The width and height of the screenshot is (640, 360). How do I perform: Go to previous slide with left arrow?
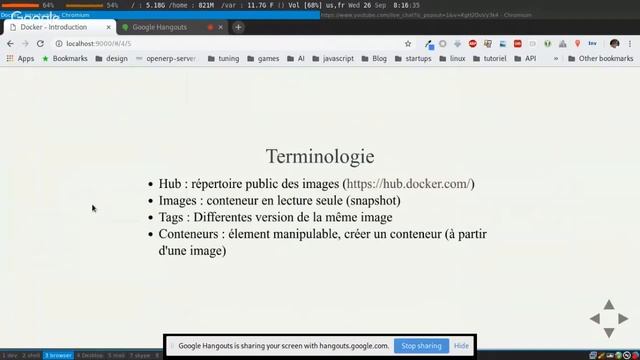[595, 319]
